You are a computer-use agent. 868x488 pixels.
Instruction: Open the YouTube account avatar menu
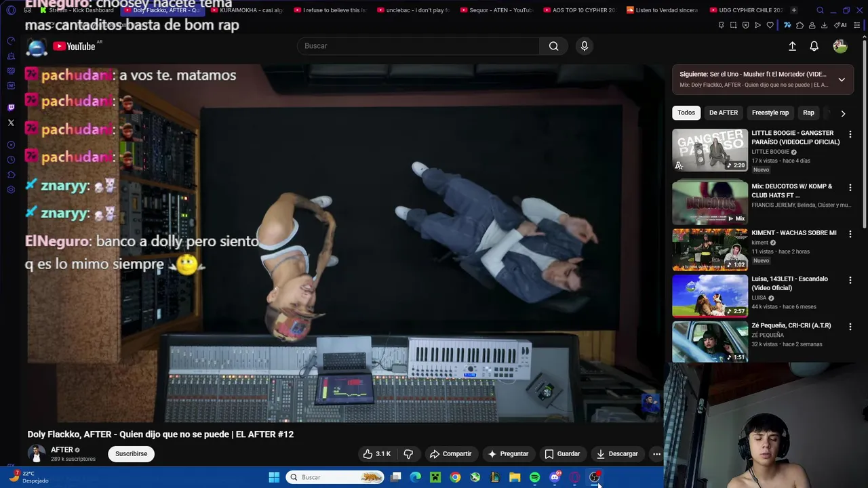click(x=840, y=46)
